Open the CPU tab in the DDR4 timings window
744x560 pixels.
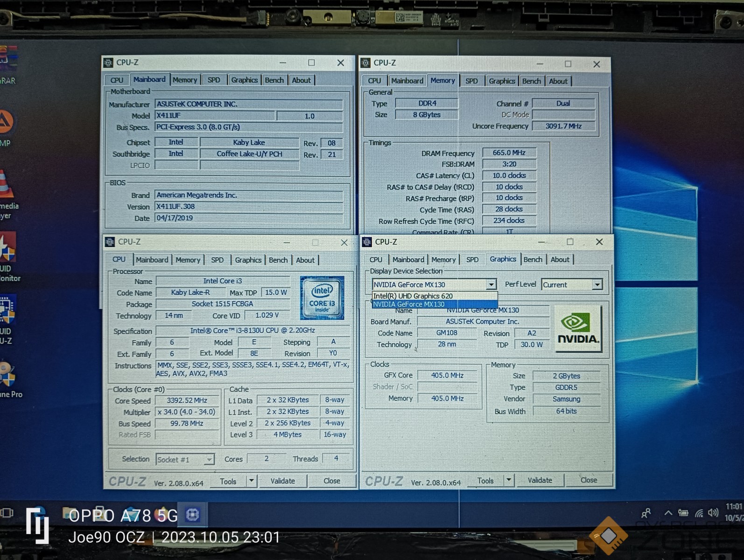click(374, 81)
